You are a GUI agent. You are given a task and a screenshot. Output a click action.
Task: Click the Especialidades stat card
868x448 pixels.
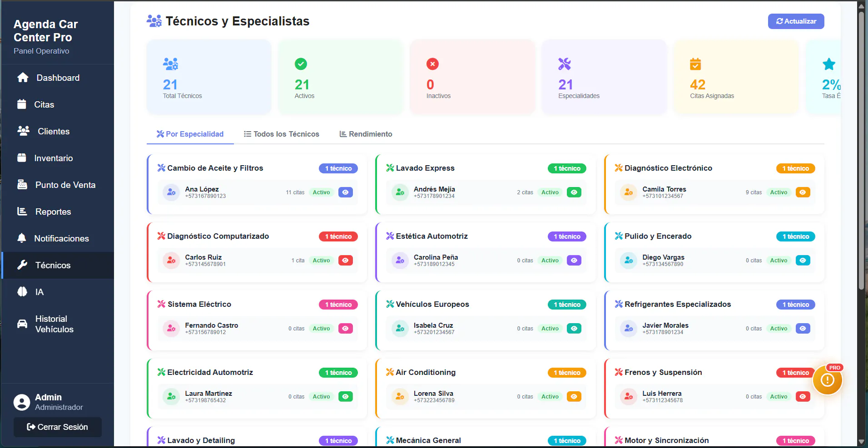604,77
